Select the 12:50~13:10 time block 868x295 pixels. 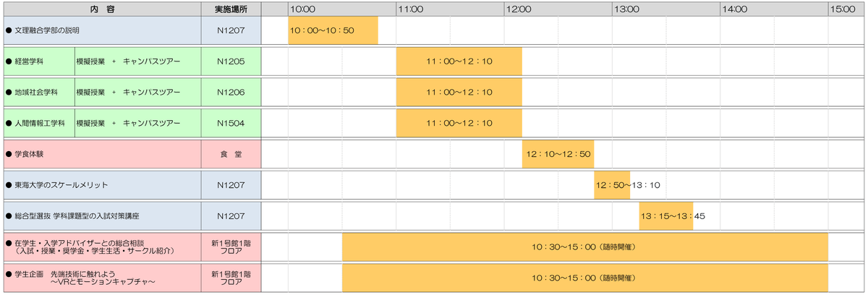[x=612, y=185]
